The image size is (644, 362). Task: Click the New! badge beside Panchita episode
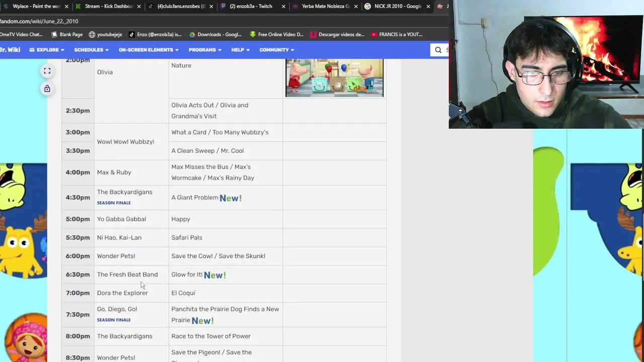203,321
